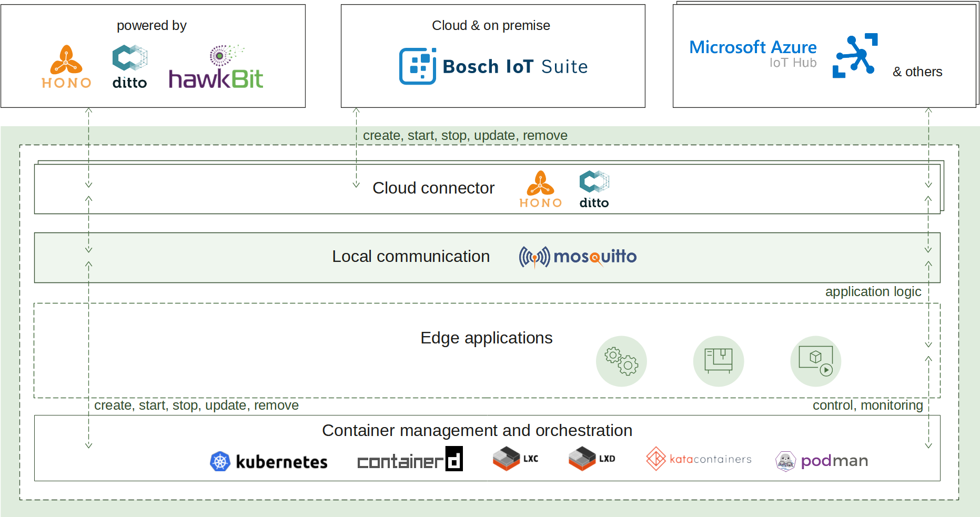Click the Azure IoT Hub icon
The width and height of the screenshot is (980, 517).
(x=855, y=56)
